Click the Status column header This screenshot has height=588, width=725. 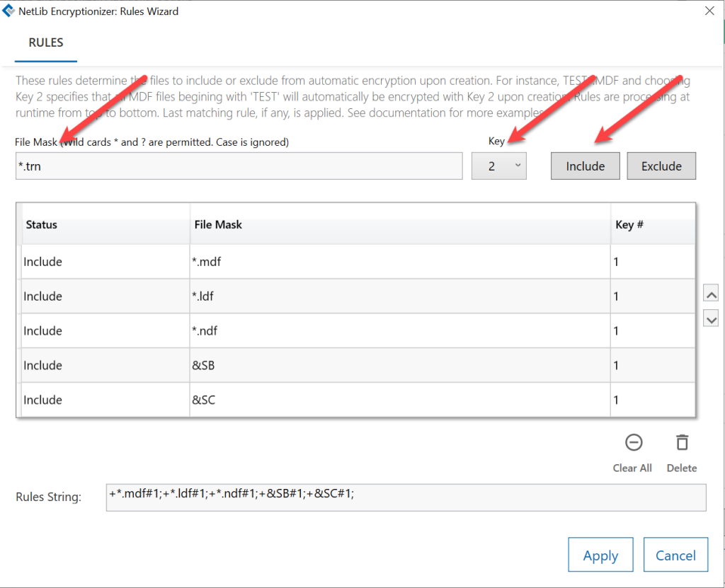(x=105, y=225)
